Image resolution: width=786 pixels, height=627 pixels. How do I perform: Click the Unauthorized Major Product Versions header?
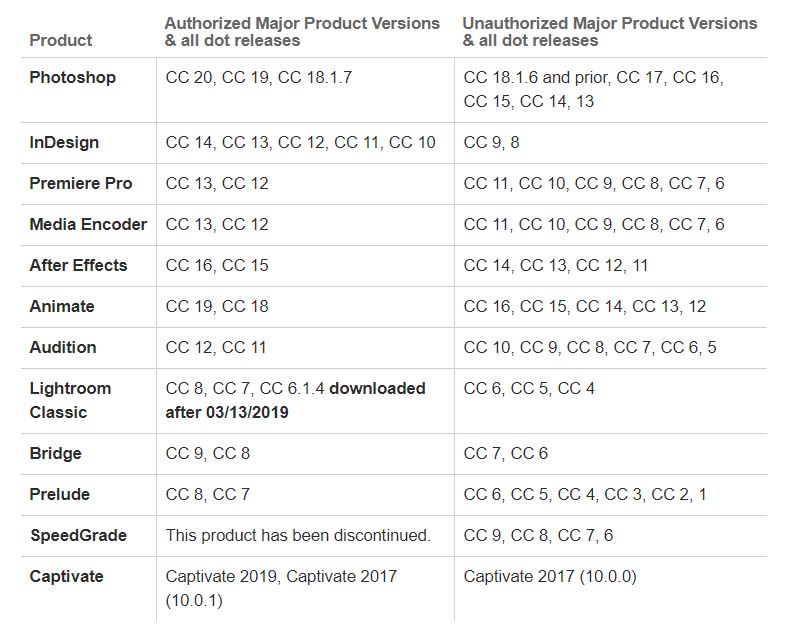point(610,31)
